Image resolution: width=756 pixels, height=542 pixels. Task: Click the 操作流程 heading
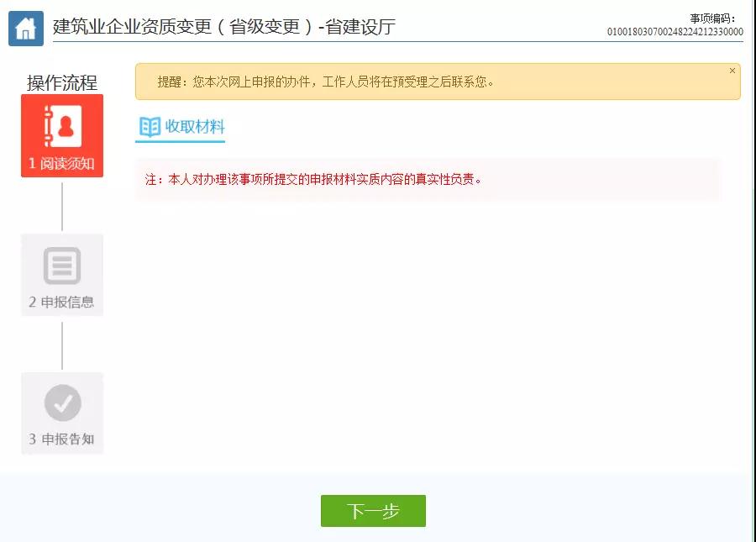click(62, 82)
